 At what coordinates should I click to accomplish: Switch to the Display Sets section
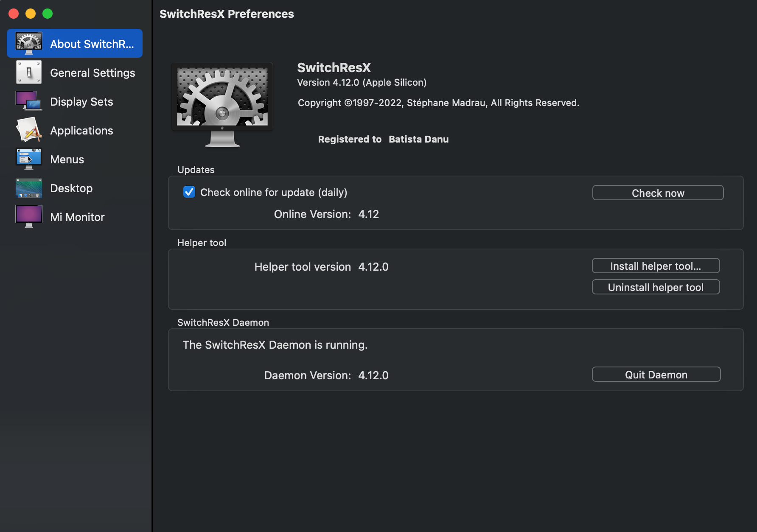[x=81, y=101]
